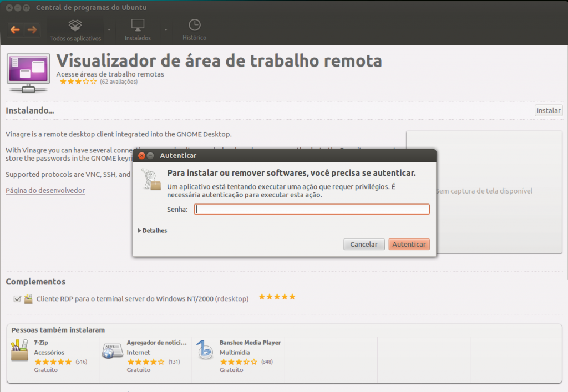
Task: Click the Autenticar button
Action: point(409,245)
